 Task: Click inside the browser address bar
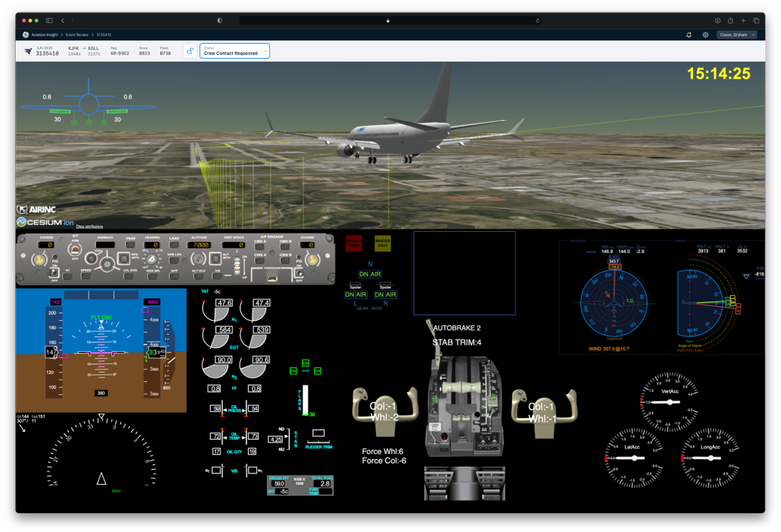point(390,20)
